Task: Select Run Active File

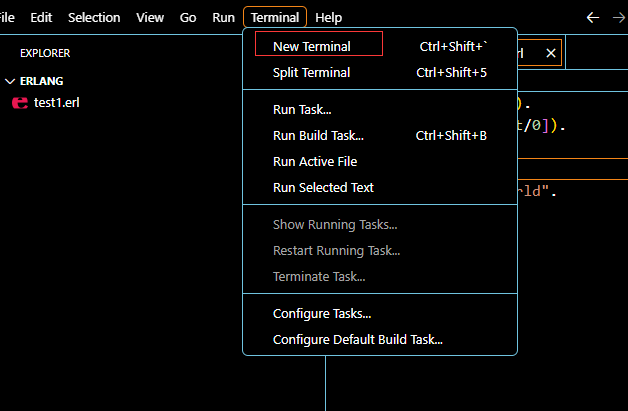Action: click(x=315, y=161)
